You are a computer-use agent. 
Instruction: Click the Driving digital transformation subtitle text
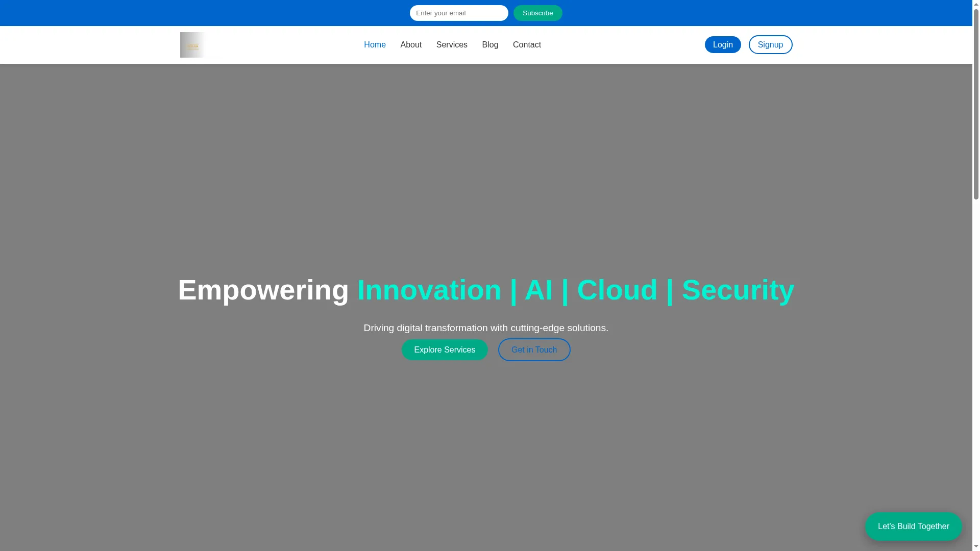pos(486,328)
